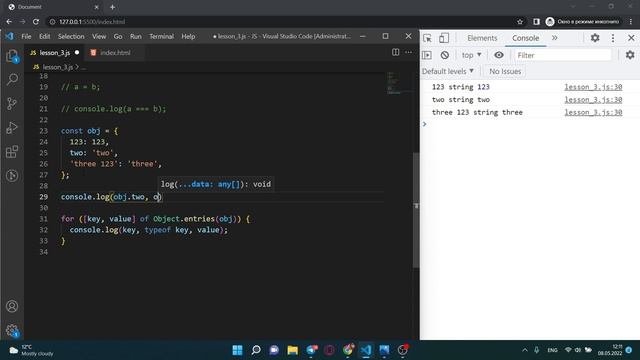Open the Go menu
The width and height of the screenshot is (640, 360).
118,36
